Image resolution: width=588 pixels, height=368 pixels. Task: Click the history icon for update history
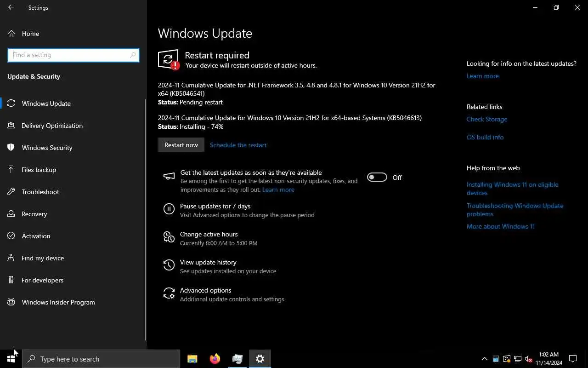[x=169, y=265]
